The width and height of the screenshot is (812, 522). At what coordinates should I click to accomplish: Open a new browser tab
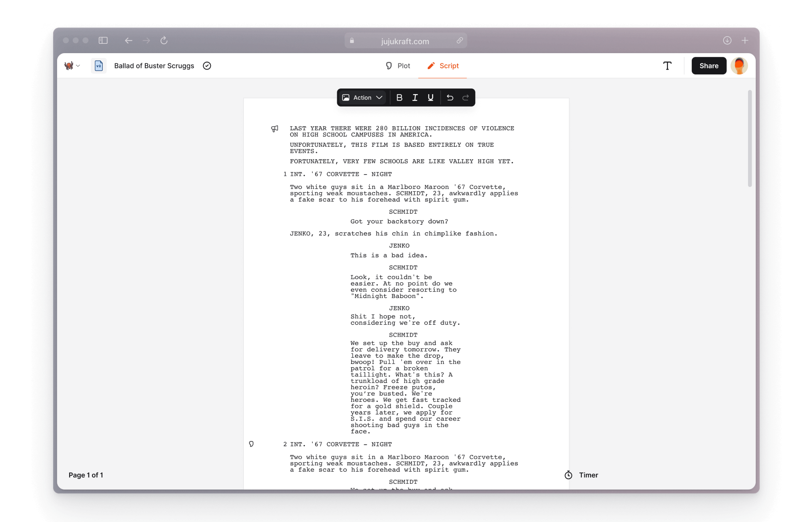click(745, 40)
